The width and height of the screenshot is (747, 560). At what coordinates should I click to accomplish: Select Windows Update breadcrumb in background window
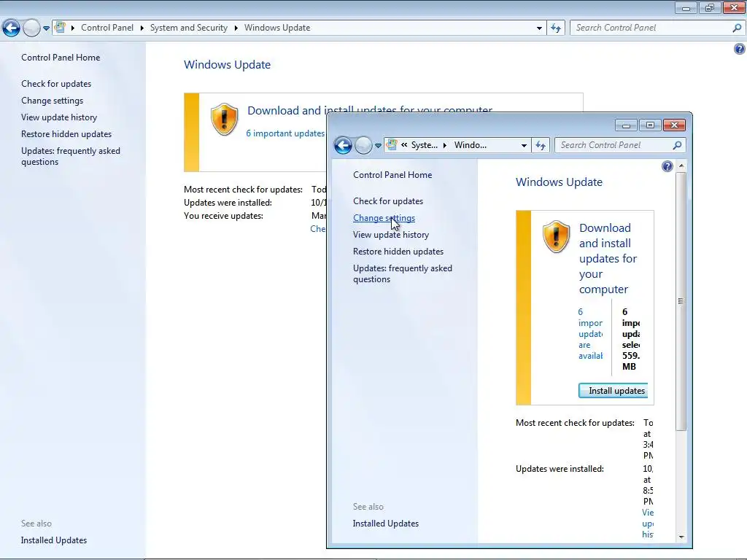[277, 28]
